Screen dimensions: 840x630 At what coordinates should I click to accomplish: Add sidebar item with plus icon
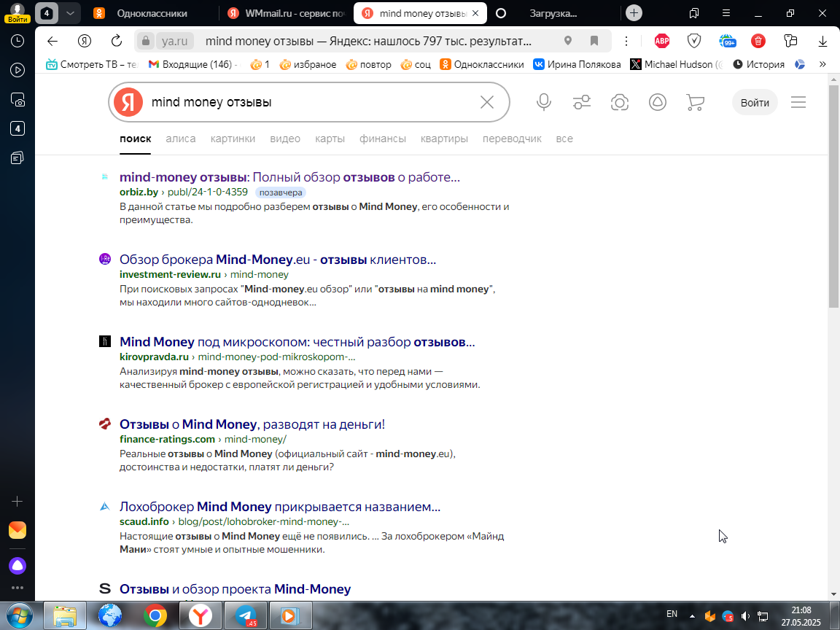[x=17, y=502]
